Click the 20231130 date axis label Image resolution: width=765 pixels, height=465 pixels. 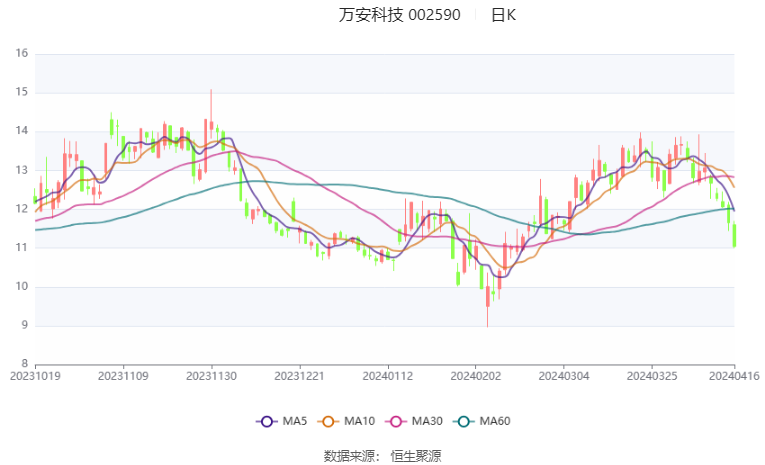(212, 375)
